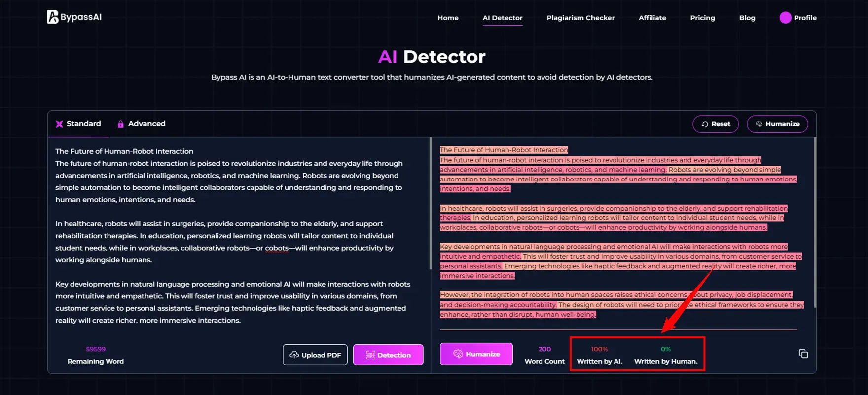Screen dimensions: 868x395
Task: Click highlighted sentence starting 'Key developments in natural'
Action: click(x=614, y=251)
